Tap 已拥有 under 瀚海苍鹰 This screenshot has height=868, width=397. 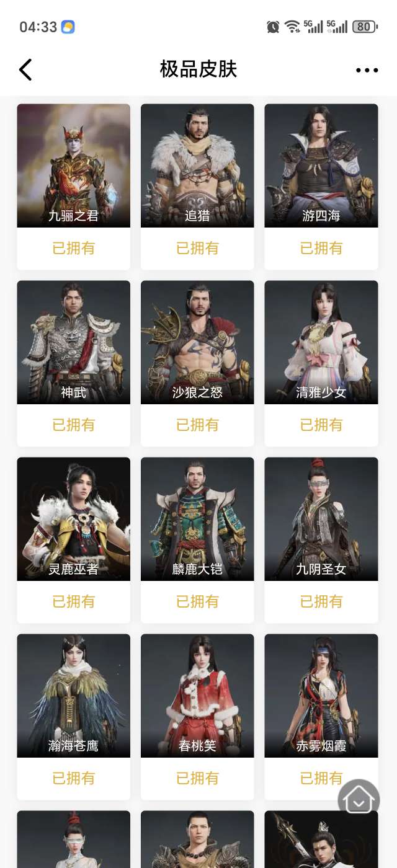pos(74,778)
